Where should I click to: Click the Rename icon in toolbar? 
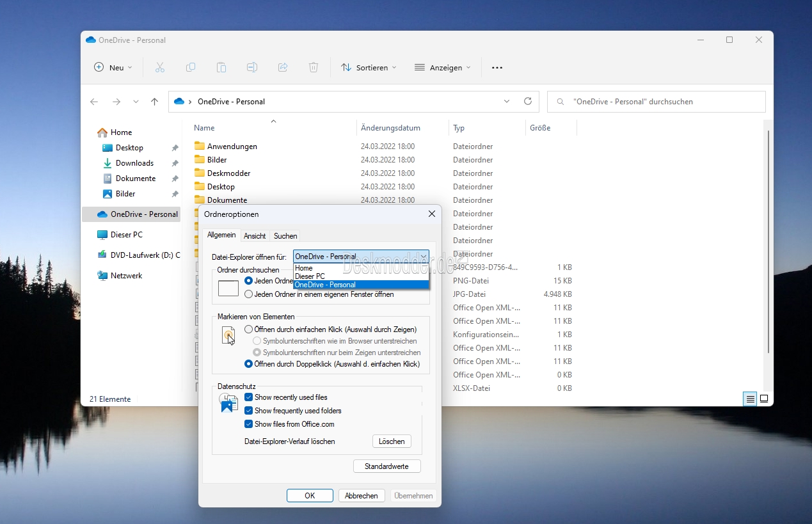[x=252, y=67]
